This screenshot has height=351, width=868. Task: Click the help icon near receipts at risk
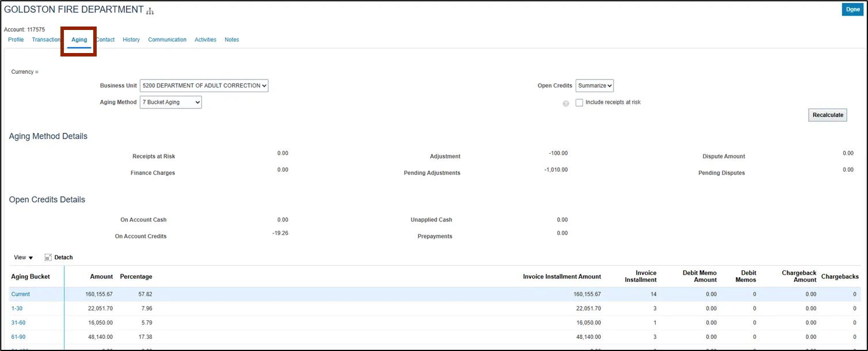(x=566, y=103)
